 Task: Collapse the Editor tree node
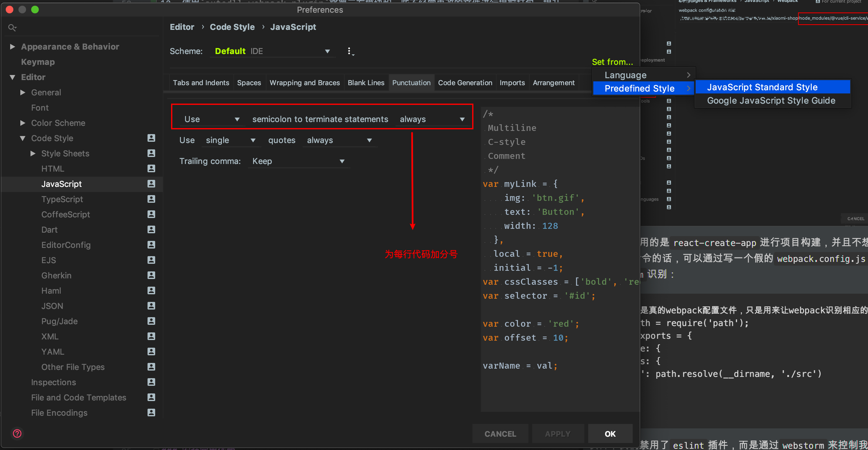[x=12, y=77]
